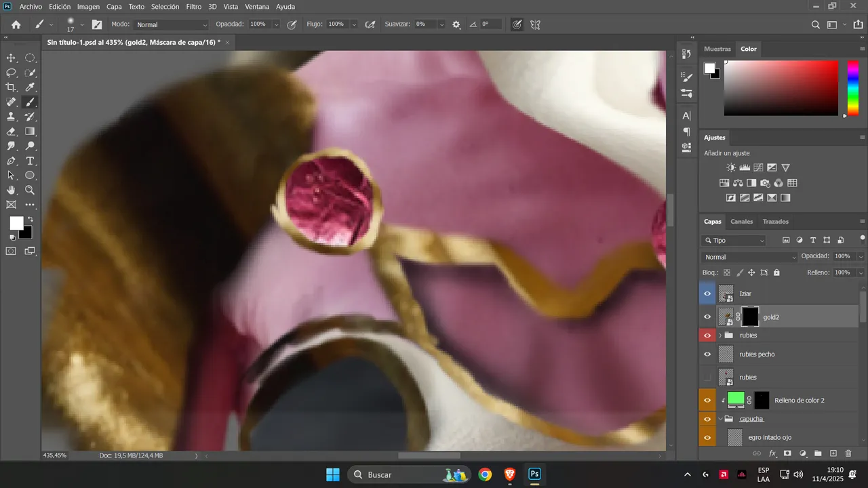The image size is (868, 488).
Task: Open the Filtro menu
Action: click(194, 6)
